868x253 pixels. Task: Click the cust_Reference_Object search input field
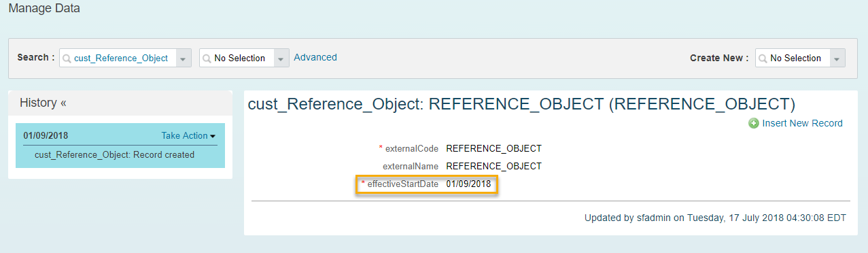(x=118, y=58)
